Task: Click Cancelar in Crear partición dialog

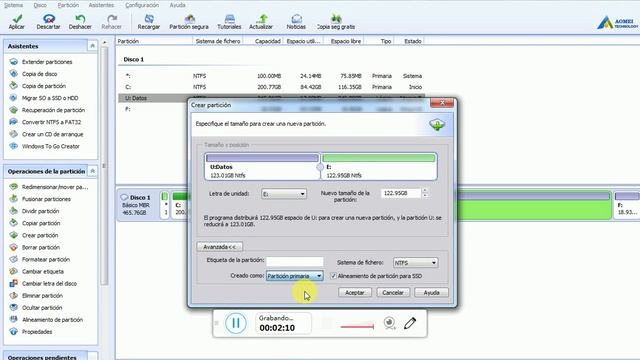Action: click(x=393, y=293)
